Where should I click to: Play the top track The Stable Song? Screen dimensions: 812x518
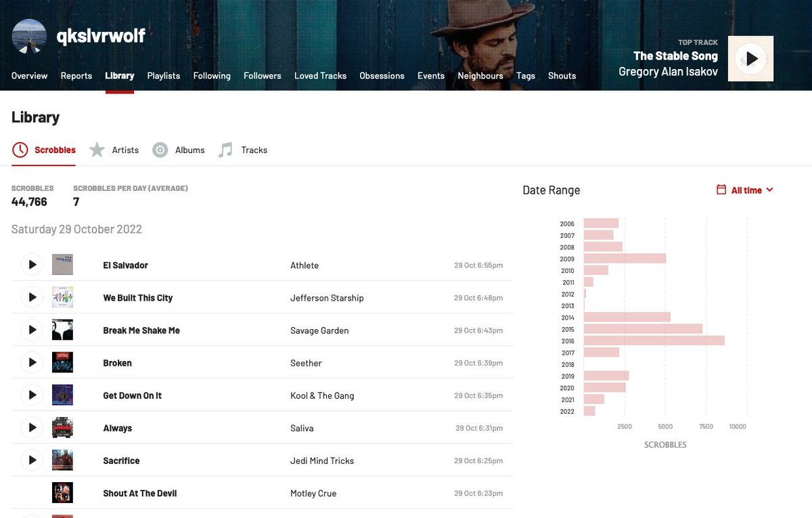(x=750, y=59)
